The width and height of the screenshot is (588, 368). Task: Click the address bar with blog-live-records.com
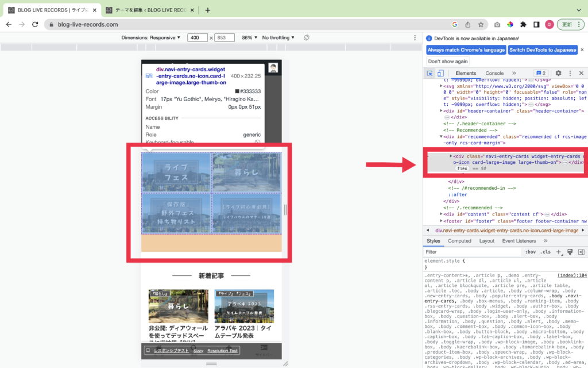[x=247, y=24]
